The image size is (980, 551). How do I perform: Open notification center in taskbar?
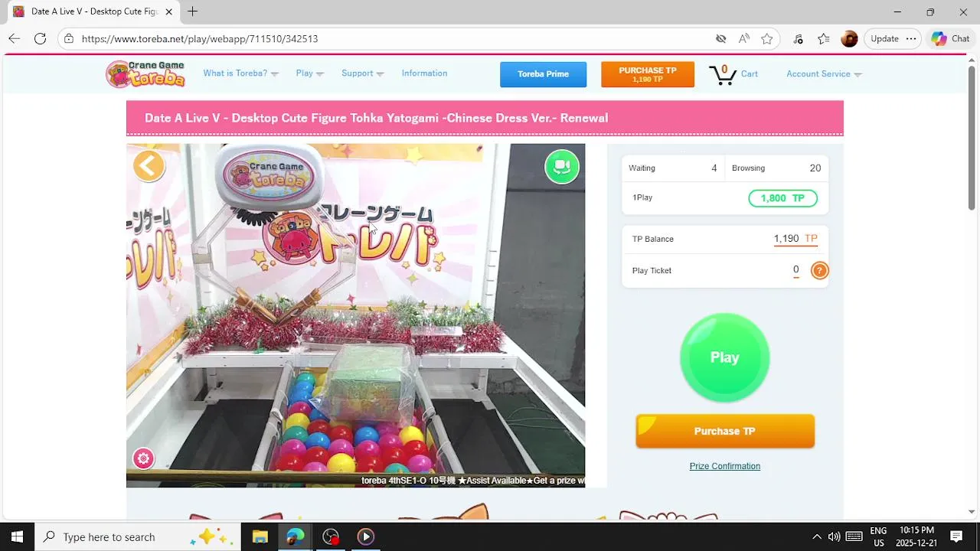tap(955, 536)
